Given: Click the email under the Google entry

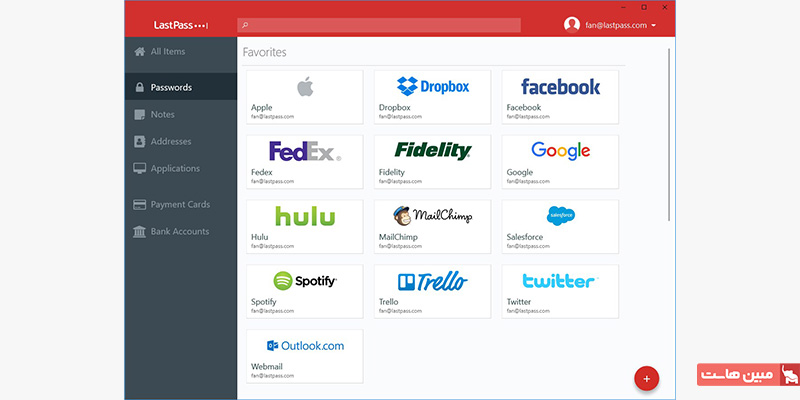Looking at the screenshot, I should point(528,182).
